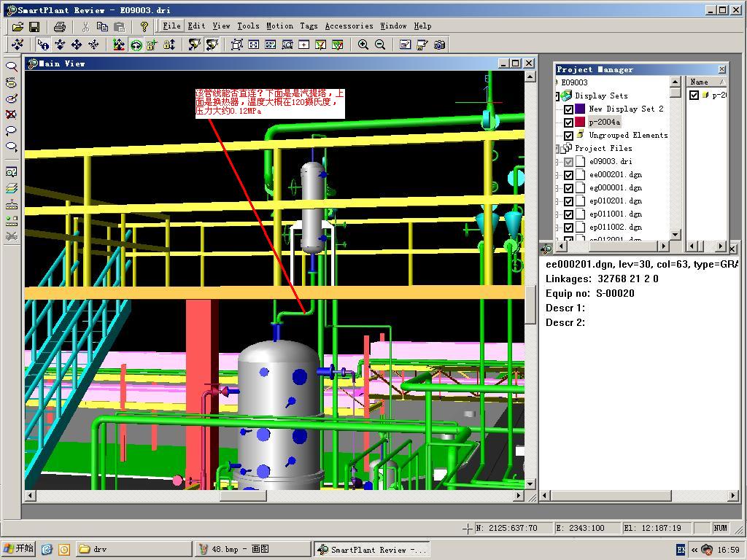Click the edit tag pencil icon in sidebar
The image size is (747, 560).
pos(12,98)
